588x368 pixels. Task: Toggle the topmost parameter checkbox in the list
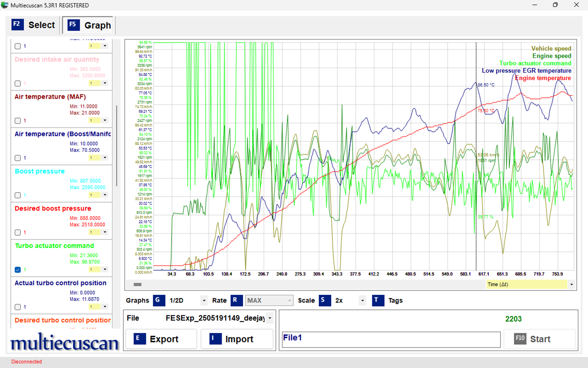pyautogui.click(x=18, y=46)
